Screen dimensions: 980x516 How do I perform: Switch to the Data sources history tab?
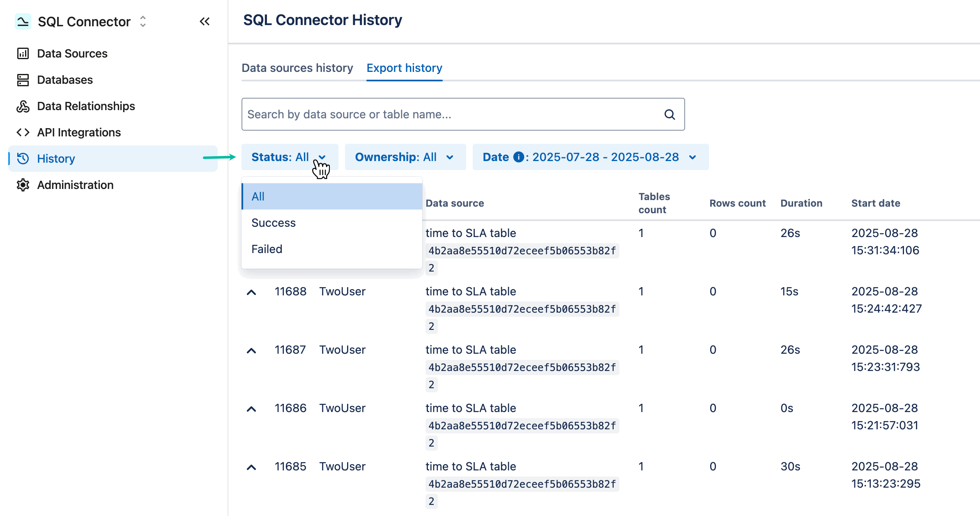(297, 68)
